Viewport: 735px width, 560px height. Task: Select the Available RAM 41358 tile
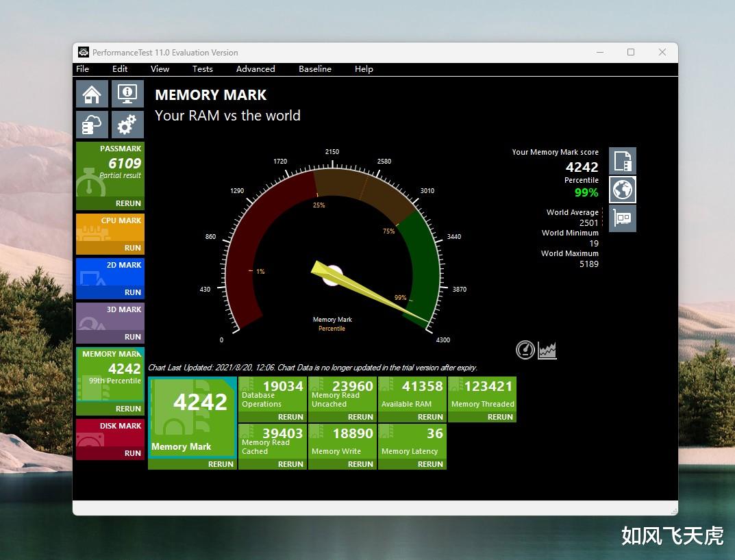click(x=412, y=394)
